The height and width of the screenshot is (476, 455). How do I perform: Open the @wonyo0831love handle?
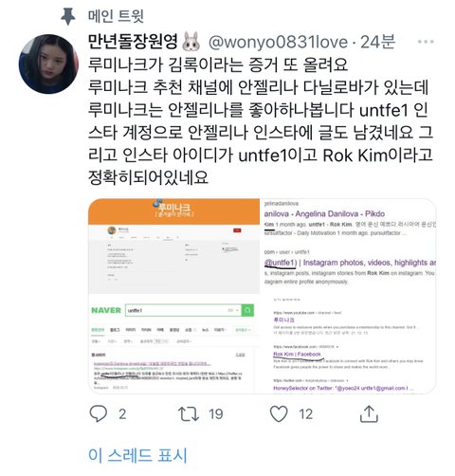(x=278, y=42)
